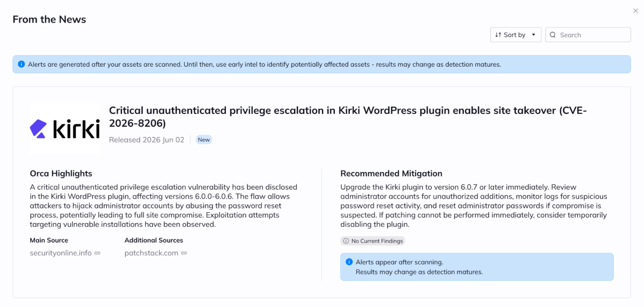Click the sort arrows icon beside Sort by

498,35
